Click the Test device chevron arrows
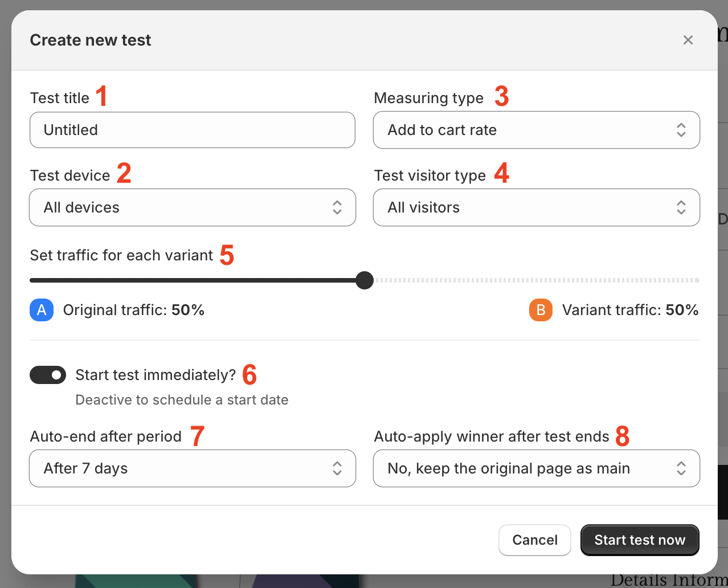Image resolution: width=728 pixels, height=588 pixels. (337, 207)
